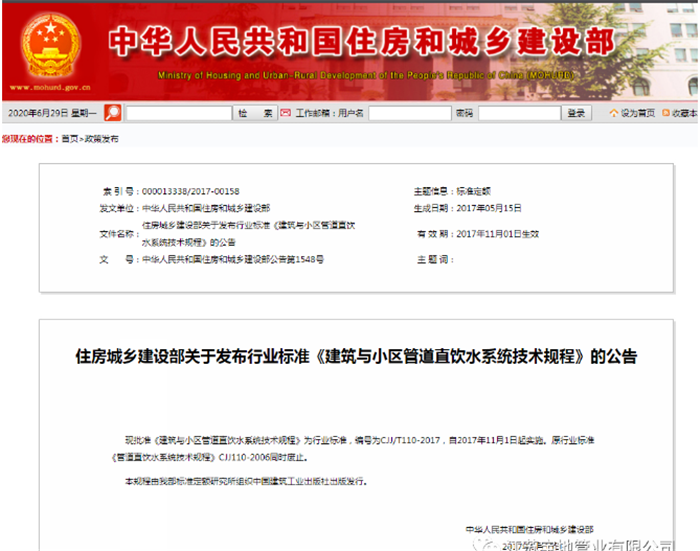Viewport: 700px width, 551px height.
Task: Click the 登录 login button
Action: [x=576, y=113]
